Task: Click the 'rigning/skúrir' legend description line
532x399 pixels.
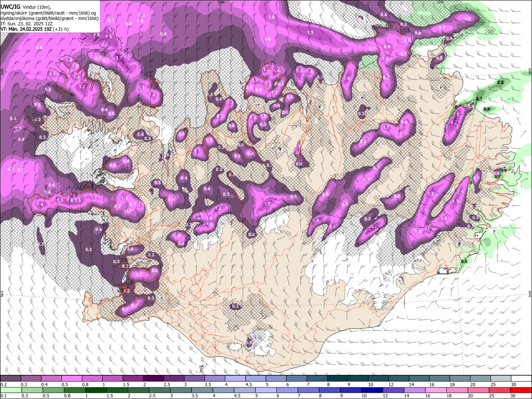Action: tap(48, 13)
